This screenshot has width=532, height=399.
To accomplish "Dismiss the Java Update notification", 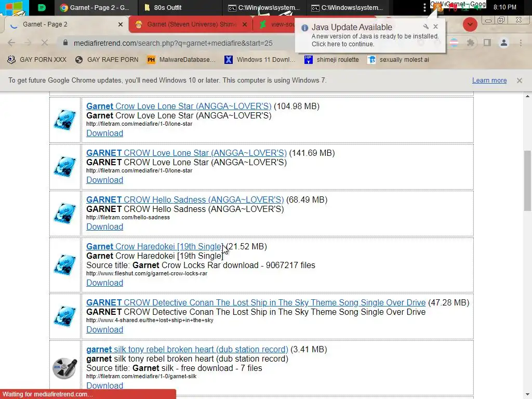I will [x=436, y=26].
